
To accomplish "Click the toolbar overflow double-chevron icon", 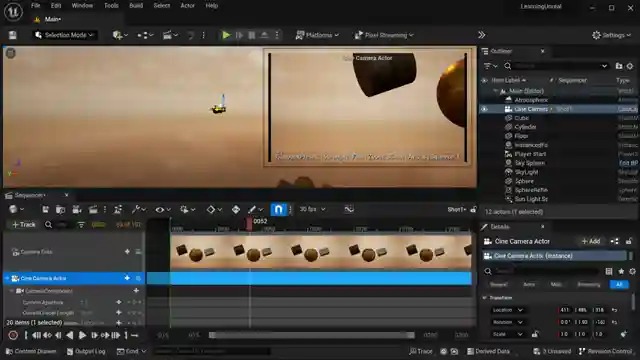I will coord(482,35).
